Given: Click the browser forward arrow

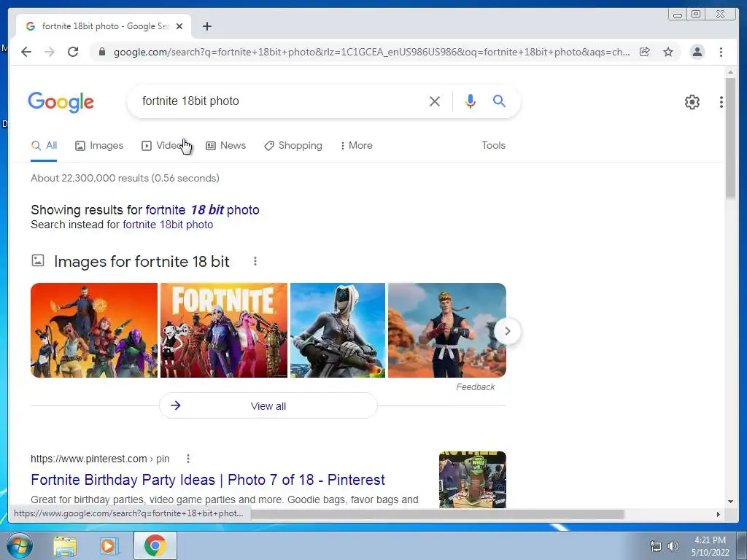Looking at the screenshot, I should click(50, 52).
